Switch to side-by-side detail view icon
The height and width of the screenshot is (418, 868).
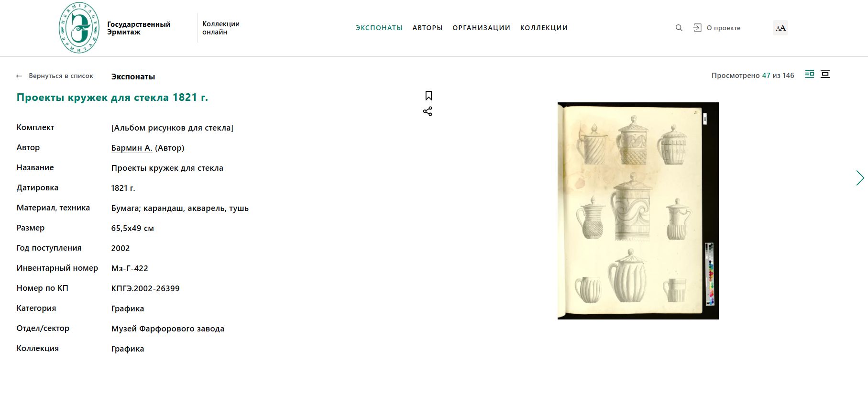coord(810,74)
